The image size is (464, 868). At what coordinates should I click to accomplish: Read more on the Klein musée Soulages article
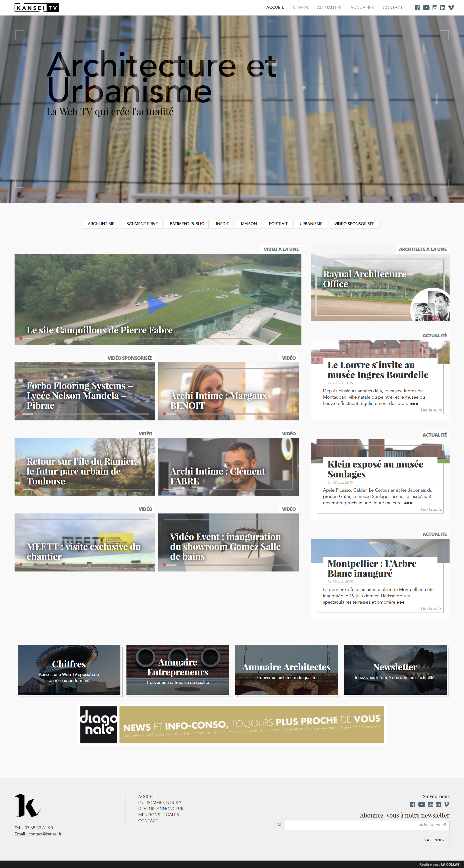[x=431, y=510]
